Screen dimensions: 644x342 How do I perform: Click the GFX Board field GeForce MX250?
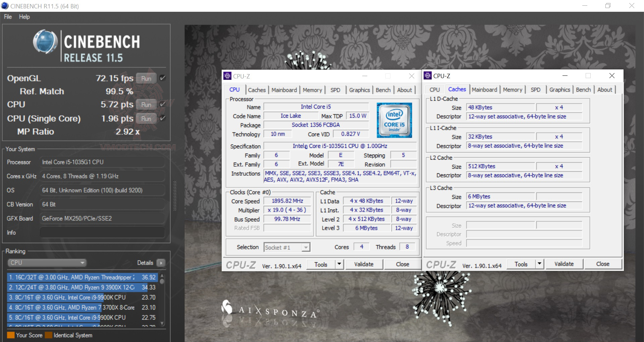pos(102,218)
